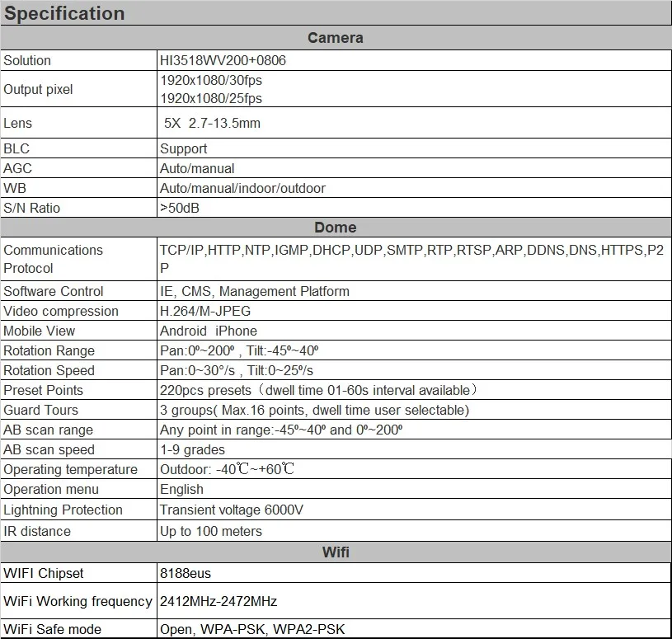Viewport: 672px width, 639px height.
Task: Click the 'AGC' label
Action: [x=17, y=168]
